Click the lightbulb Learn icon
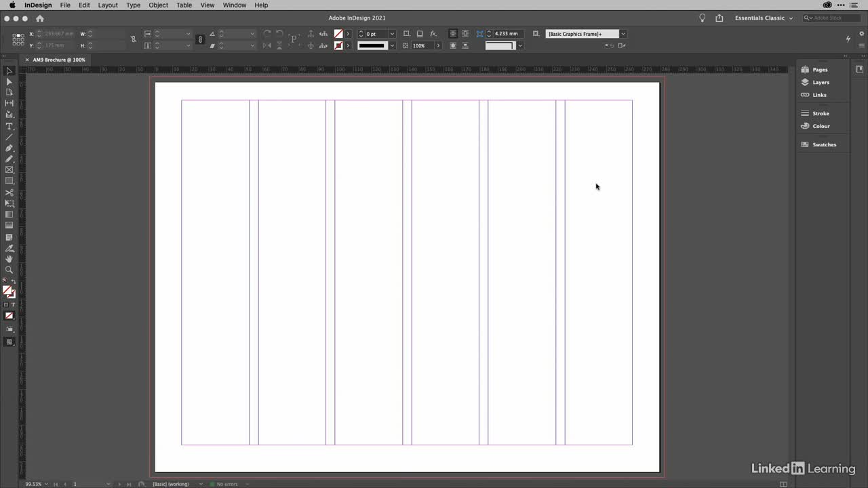 point(703,18)
